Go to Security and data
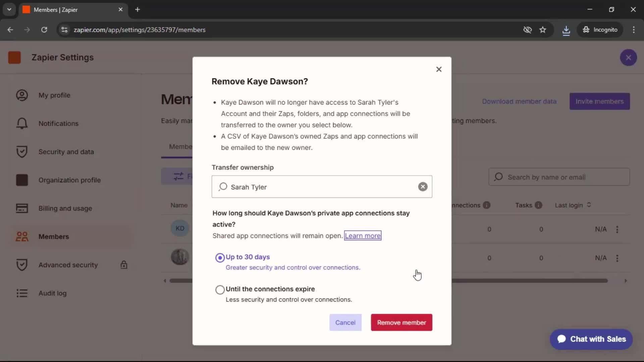This screenshot has height=362, width=644. [66, 152]
